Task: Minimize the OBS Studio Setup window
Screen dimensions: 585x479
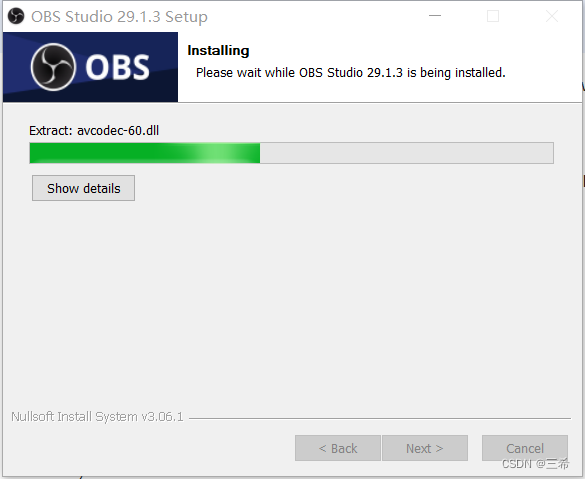Action: click(435, 16)
